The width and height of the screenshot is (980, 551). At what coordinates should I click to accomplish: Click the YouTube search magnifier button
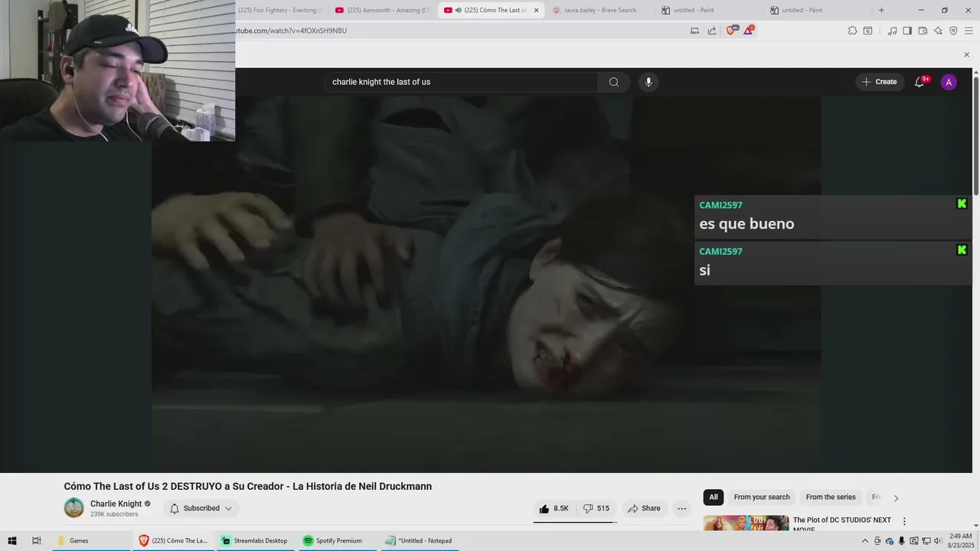(614, 82)
